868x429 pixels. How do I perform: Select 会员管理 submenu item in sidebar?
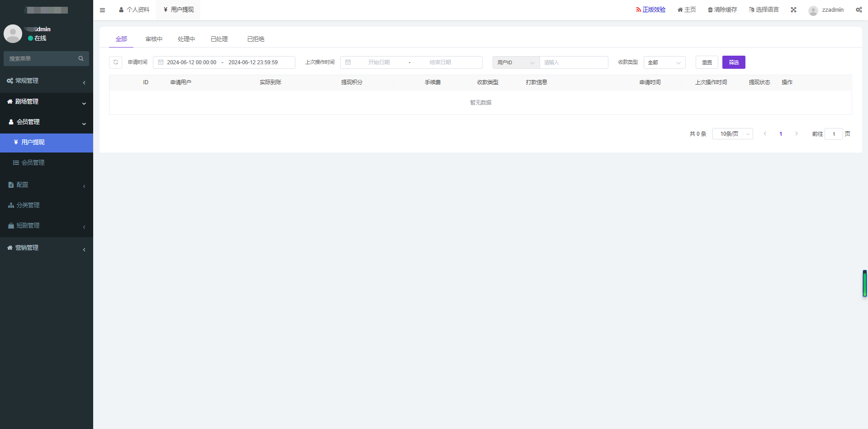click(33, 163)
